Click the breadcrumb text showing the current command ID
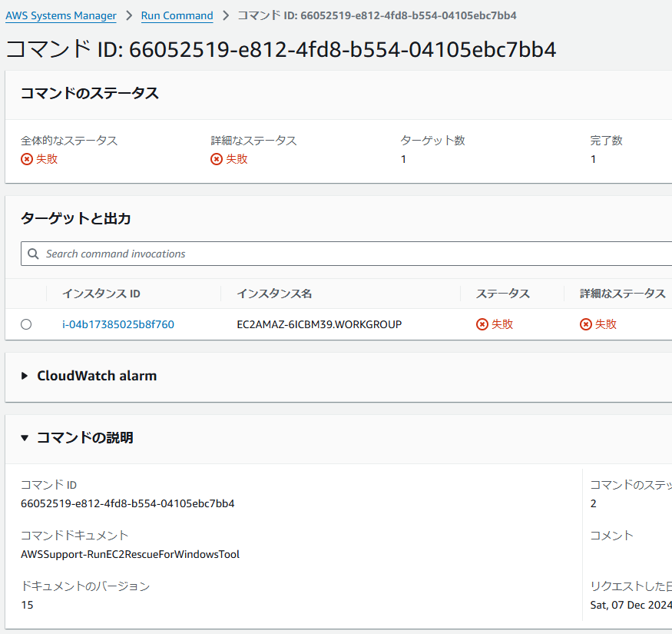This screenshot has height=634, width=672. click(x=377, y=16)
